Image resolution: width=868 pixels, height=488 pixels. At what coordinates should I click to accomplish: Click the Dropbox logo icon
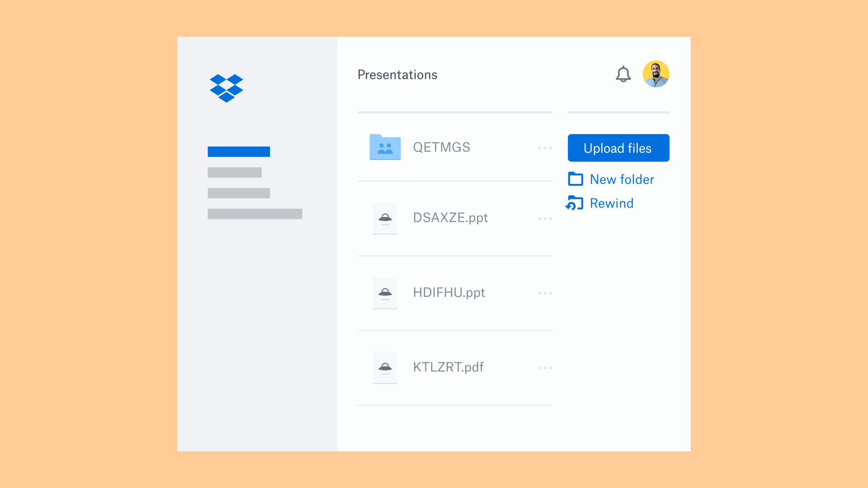coord(228,87)
